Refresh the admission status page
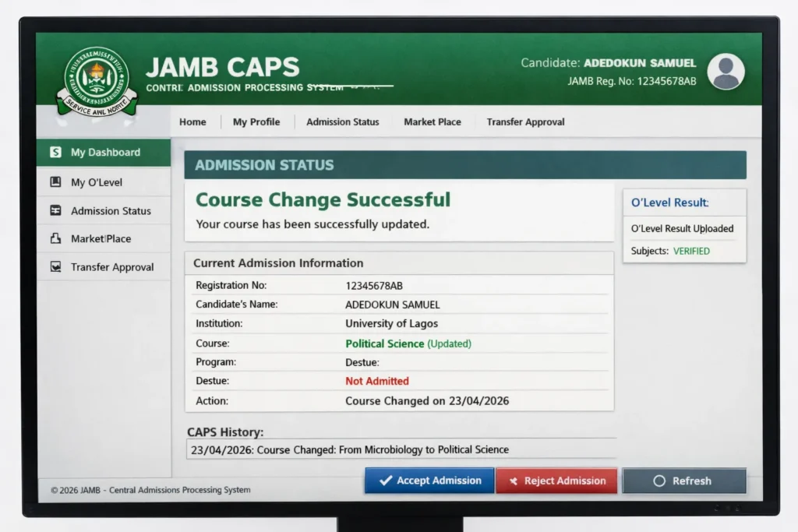798x532 pixels. pos(684,481)
